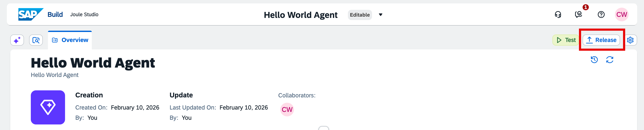Click the CW collaborator avatar
Viewport: 644px width, 130px height.
[287, 110]
